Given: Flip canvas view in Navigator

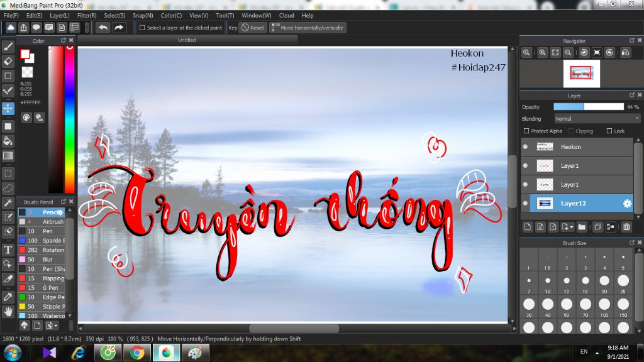Looking at the screenshot, I should coord(626,53).
